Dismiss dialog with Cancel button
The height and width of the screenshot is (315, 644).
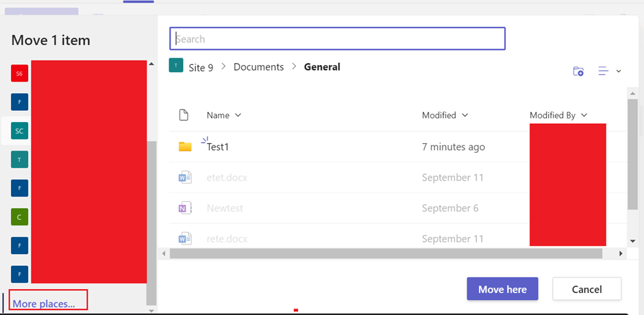pyautogui.click(x=587, y=289)
